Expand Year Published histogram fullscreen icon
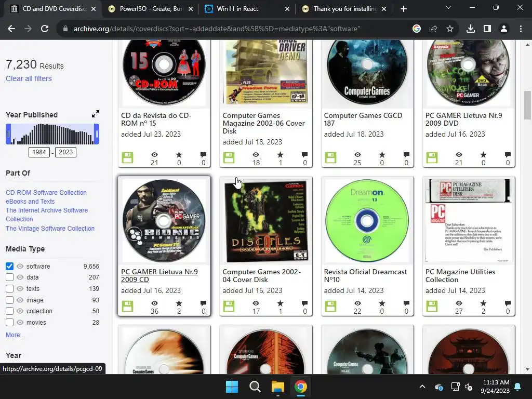Viewport: 532px width, 399px height. click(x=96, y=114)
